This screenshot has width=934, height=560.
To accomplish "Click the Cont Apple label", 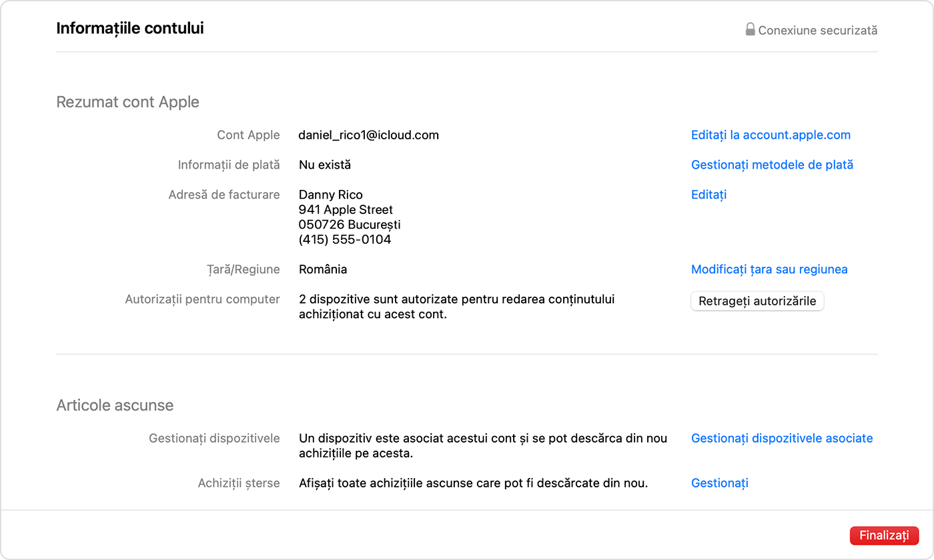I will pyautogui.click(x=248, y=135).
